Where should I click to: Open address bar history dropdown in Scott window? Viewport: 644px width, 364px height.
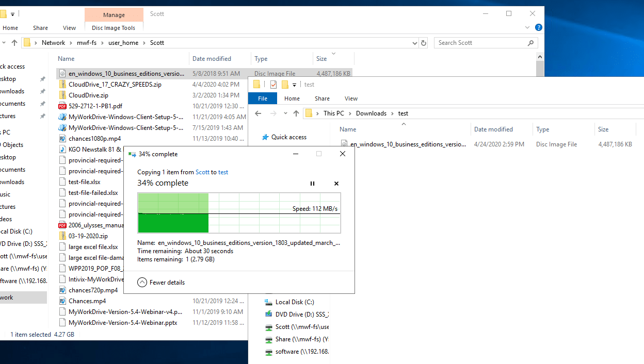[415, 43]
